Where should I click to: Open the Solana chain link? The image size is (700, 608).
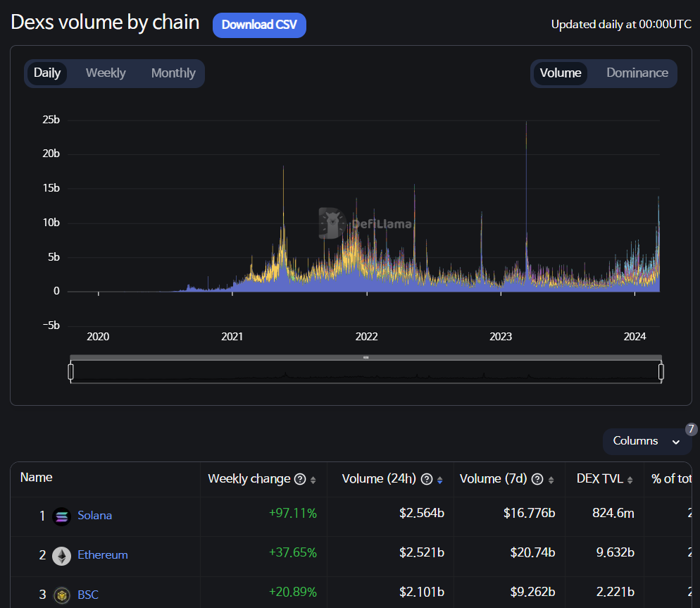point(95,516)
